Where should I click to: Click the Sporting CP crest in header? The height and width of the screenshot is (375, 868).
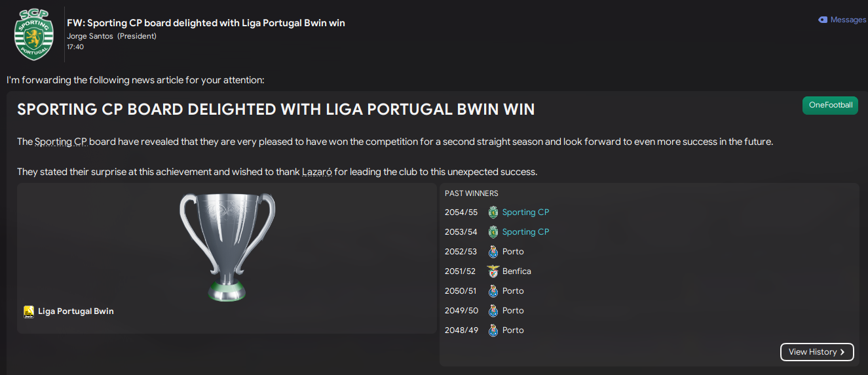tap(34, 34)
